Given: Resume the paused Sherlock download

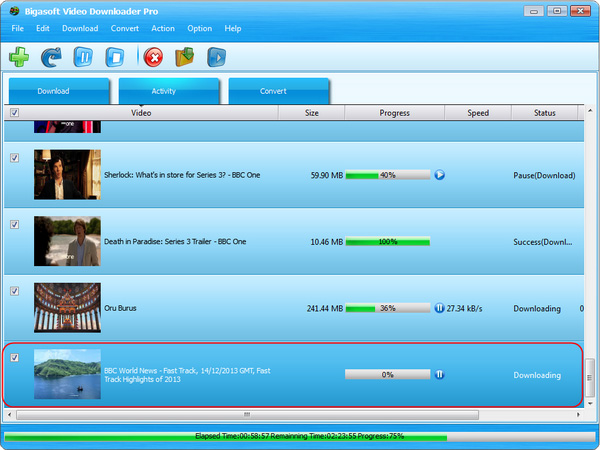Looking at the screenshot, I should [440, 175].
